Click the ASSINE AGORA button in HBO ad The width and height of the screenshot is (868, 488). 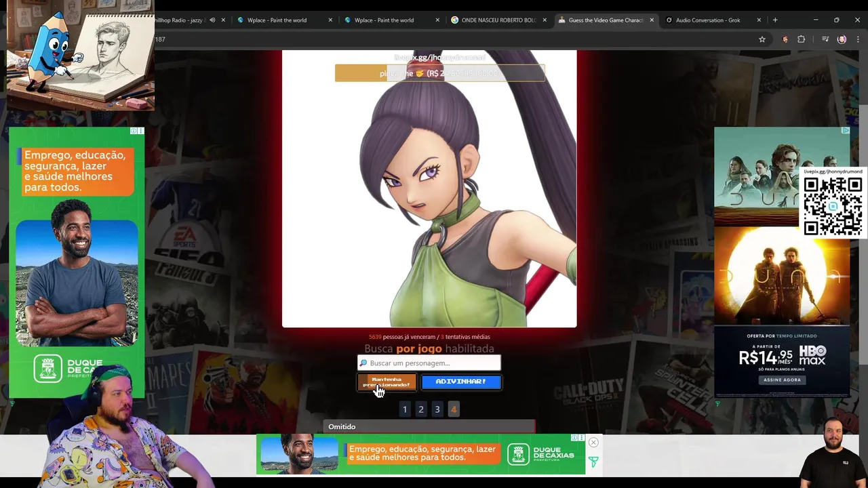(782, 380)
